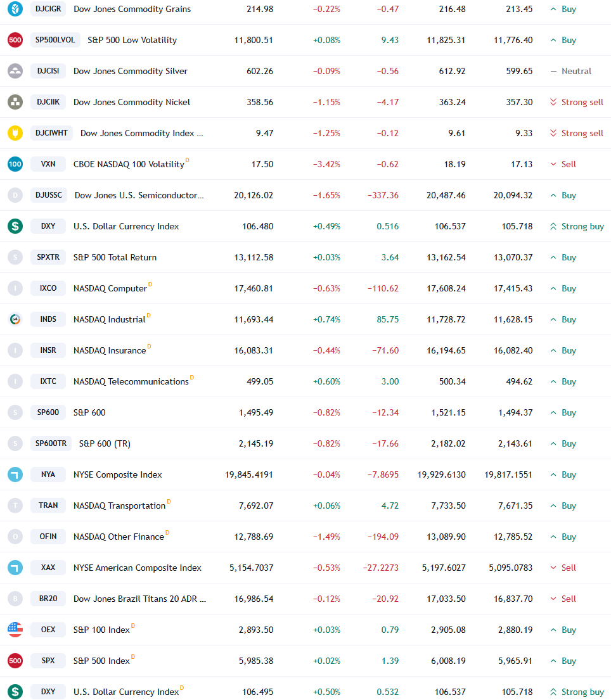Click XAX Sell rating
This screenshot has width=611, height=700.
563,568
